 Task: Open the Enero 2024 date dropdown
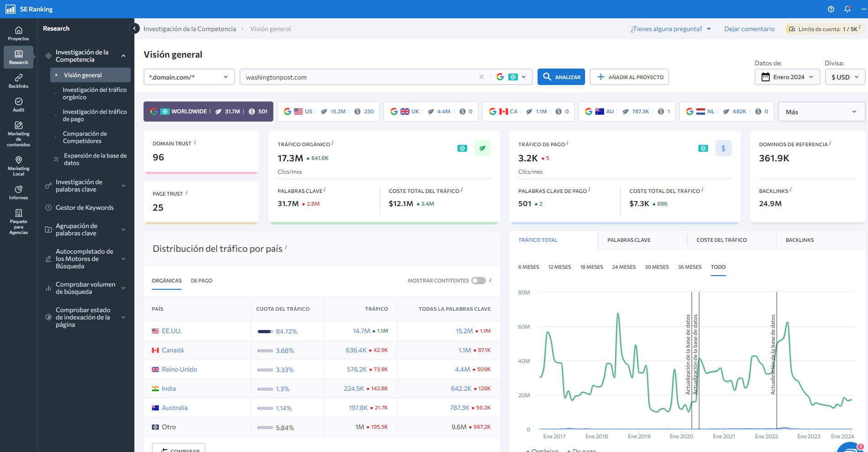(787, 77)
